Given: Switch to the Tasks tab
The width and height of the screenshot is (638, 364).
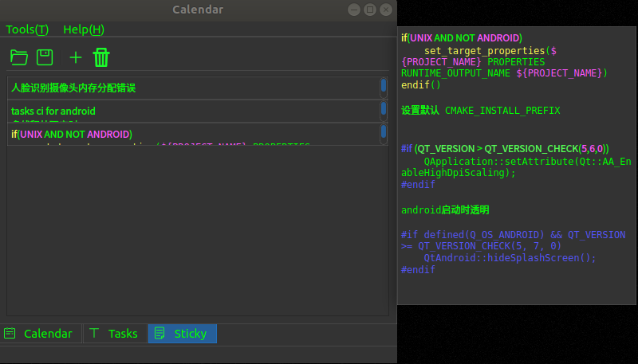Looking at the screenshot, I should click(x=115, y=334).
